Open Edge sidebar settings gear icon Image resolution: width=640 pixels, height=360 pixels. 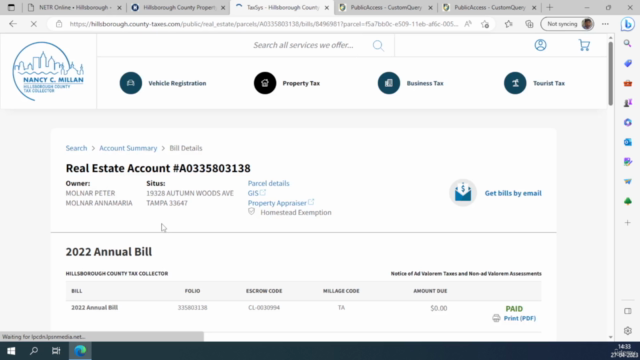[627, 331]
